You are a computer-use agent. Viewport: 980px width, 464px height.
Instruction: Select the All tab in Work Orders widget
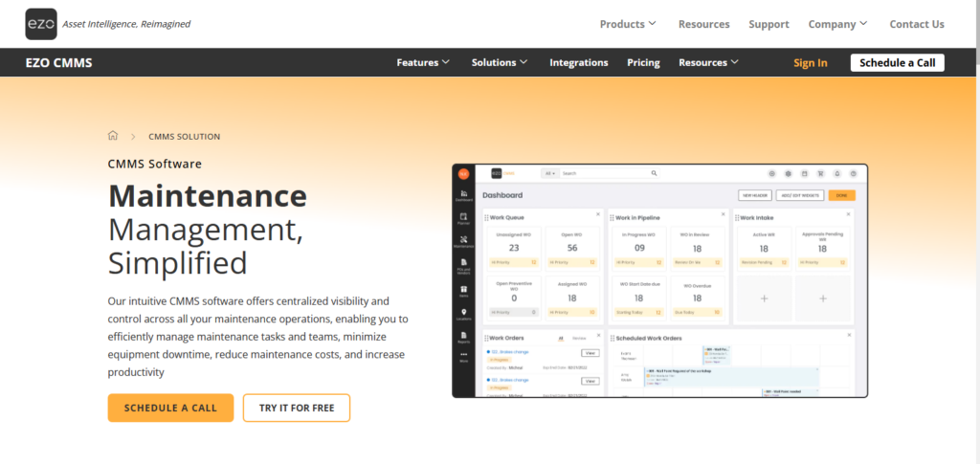[561, 338]
